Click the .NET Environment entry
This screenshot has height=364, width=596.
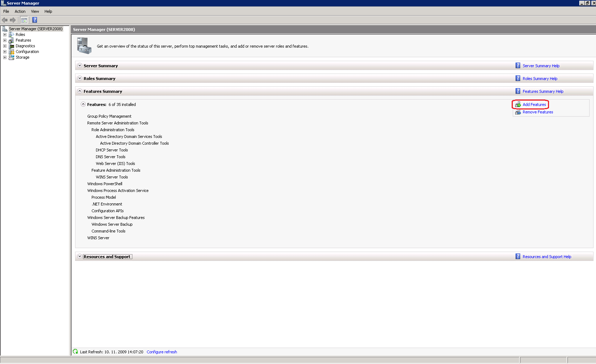pos(107,204)
